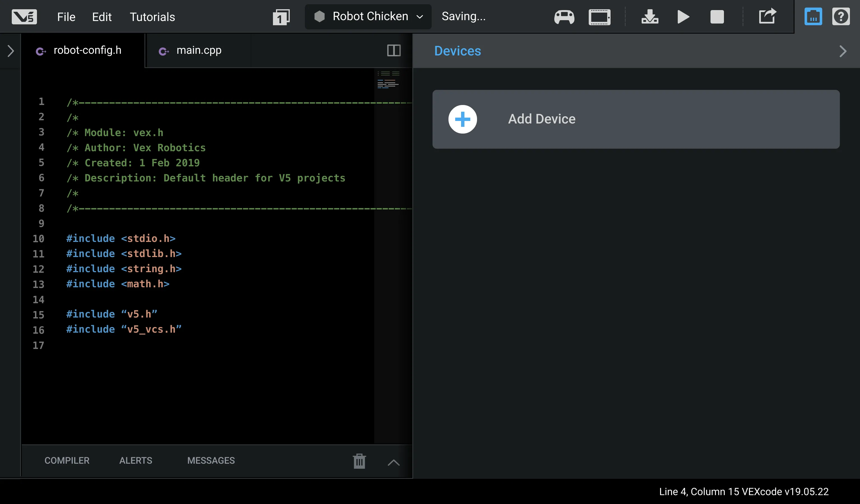Click the VEX V5 logo icon
Viewport: 860px width, 504px height.
click(24, 17)
